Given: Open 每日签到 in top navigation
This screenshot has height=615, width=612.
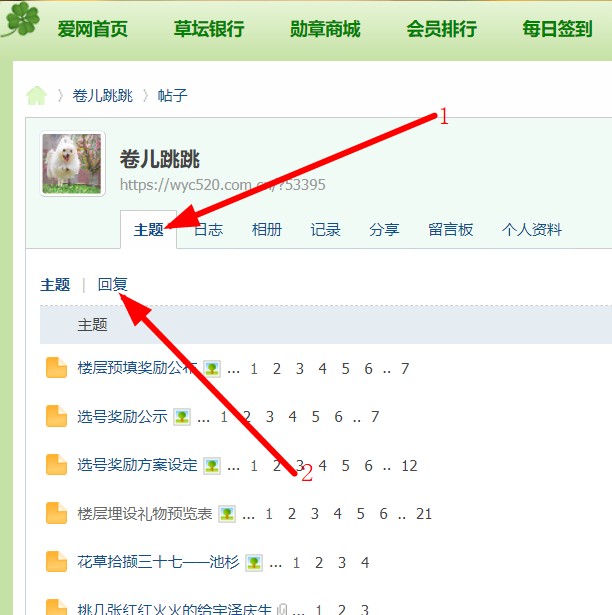Looking at the screenshot, I should (557, 29).
